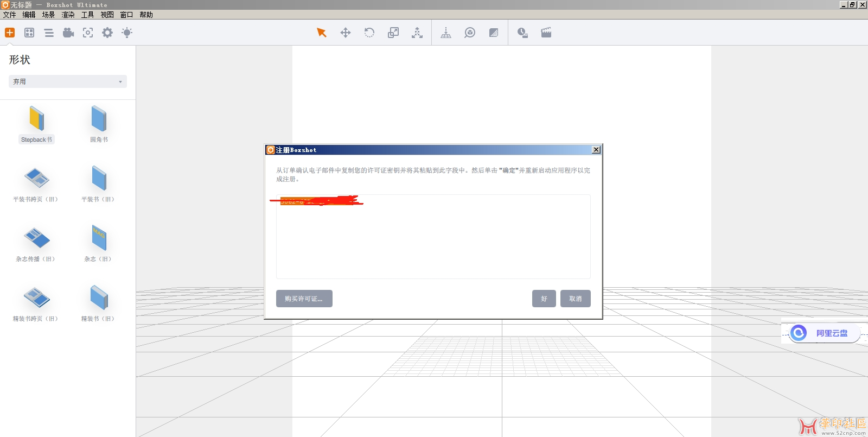Open the scene tree list icon

49,33
